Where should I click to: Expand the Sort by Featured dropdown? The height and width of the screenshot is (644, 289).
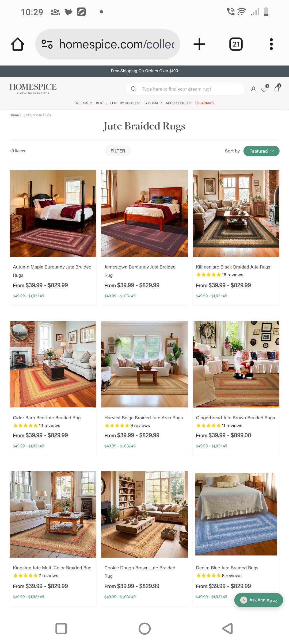click(261, 151)
